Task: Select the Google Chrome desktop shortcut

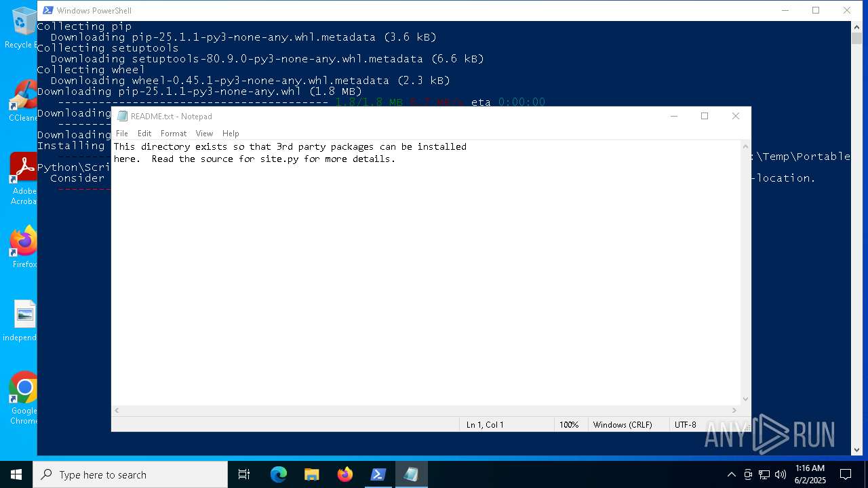Action: 24,399
